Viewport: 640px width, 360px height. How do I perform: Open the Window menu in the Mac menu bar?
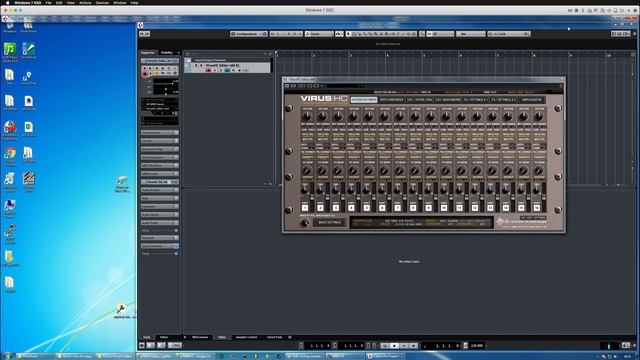[120, 2]
